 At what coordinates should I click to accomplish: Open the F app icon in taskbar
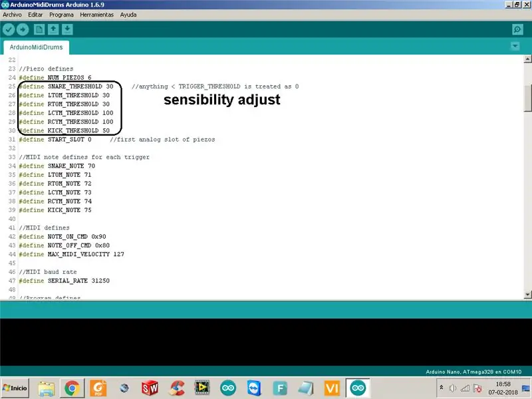tap(280, 388)
